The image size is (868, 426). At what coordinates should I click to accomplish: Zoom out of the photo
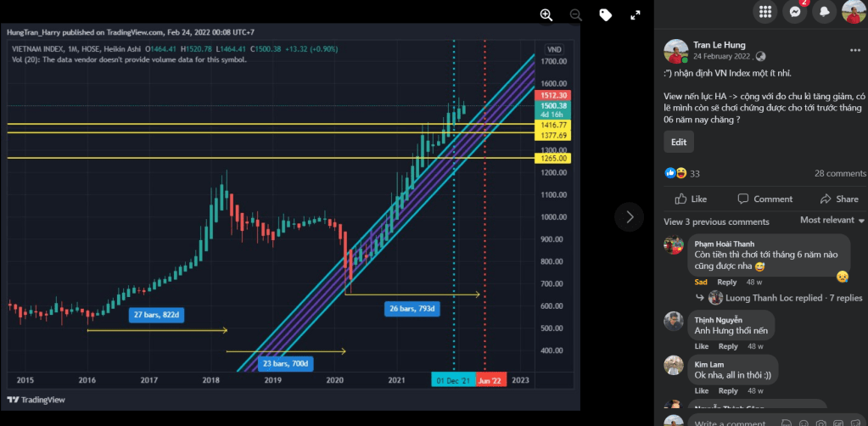(x=576, y=15)
